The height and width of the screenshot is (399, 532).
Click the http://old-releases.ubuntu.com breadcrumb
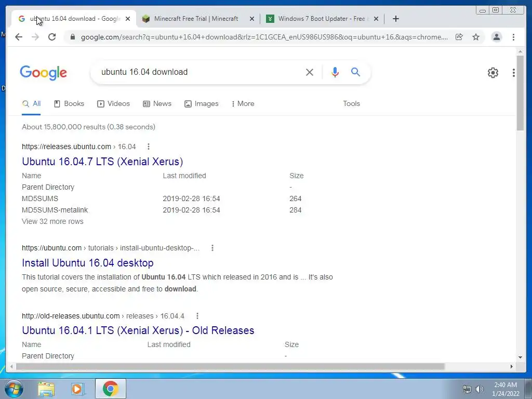click(71, 316)
